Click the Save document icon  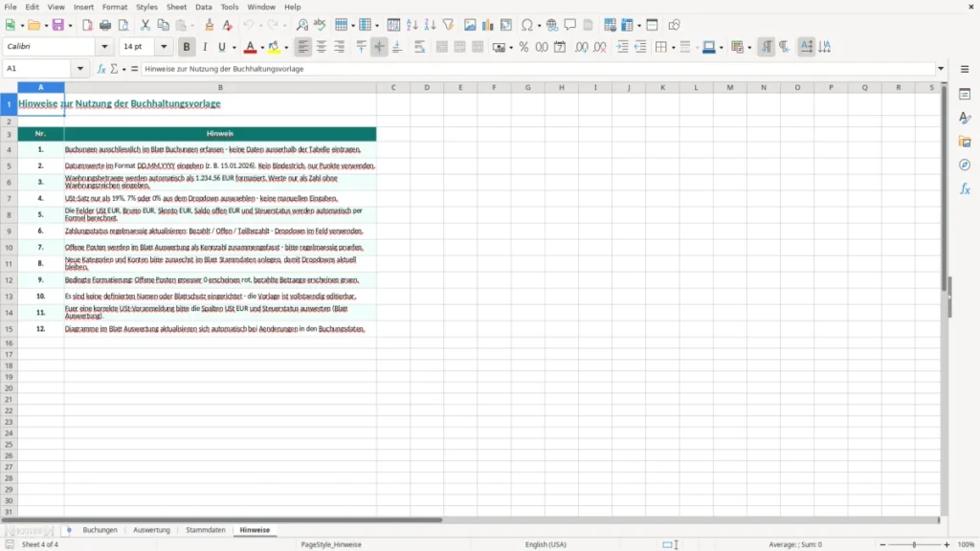coord(58,25)
